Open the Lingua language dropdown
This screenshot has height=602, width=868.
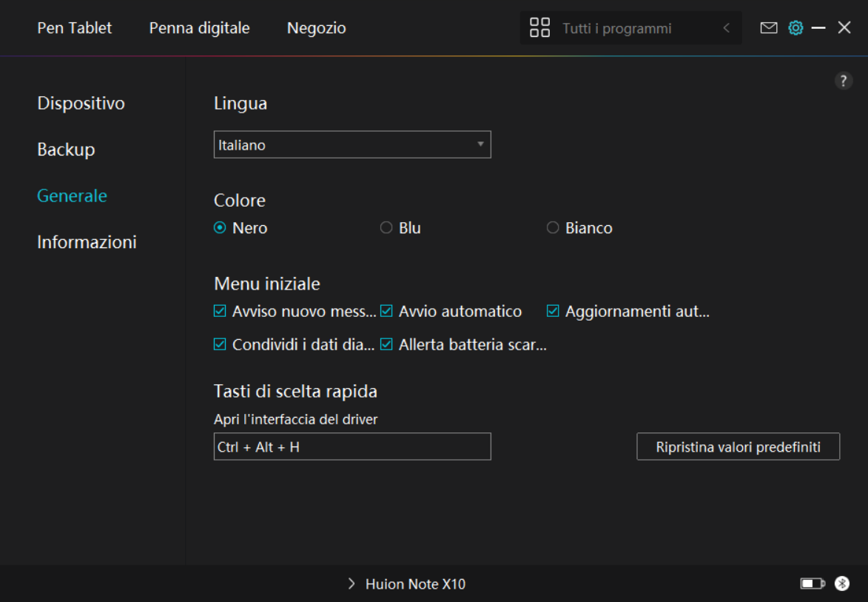tap(352, 145)
